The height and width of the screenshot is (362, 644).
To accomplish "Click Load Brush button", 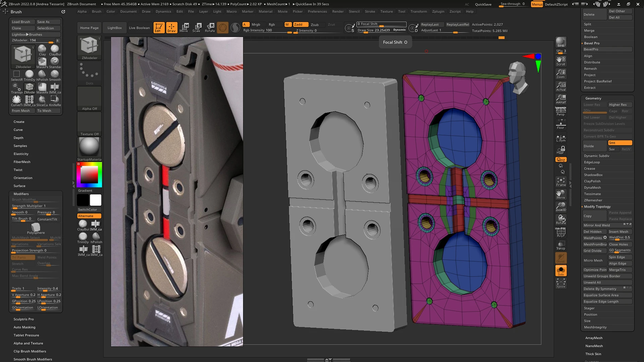I will tap(23, 22).
